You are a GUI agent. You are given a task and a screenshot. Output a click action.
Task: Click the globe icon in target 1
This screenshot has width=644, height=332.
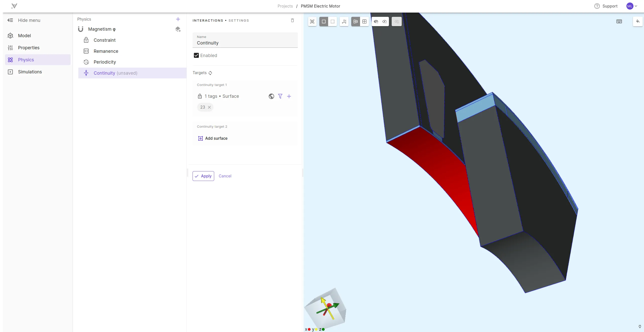(271, 96)
